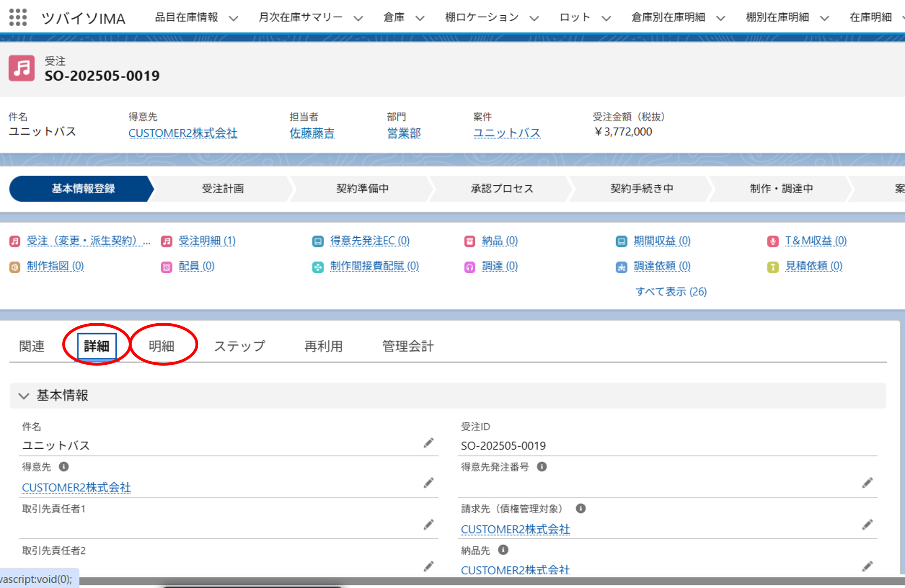Open ユニットバス 案件 link
This screenshot has height=588, width=905.
507,133
